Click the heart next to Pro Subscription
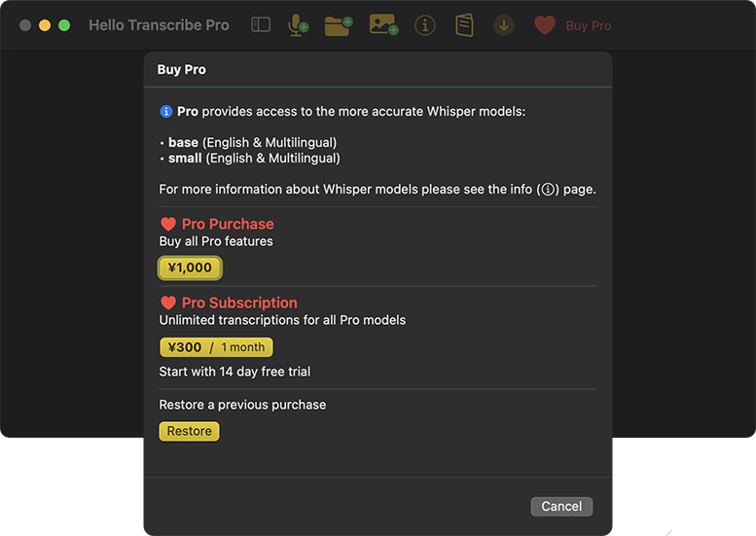The width and height of the screenshot is (756, 536). coord(168,303)
